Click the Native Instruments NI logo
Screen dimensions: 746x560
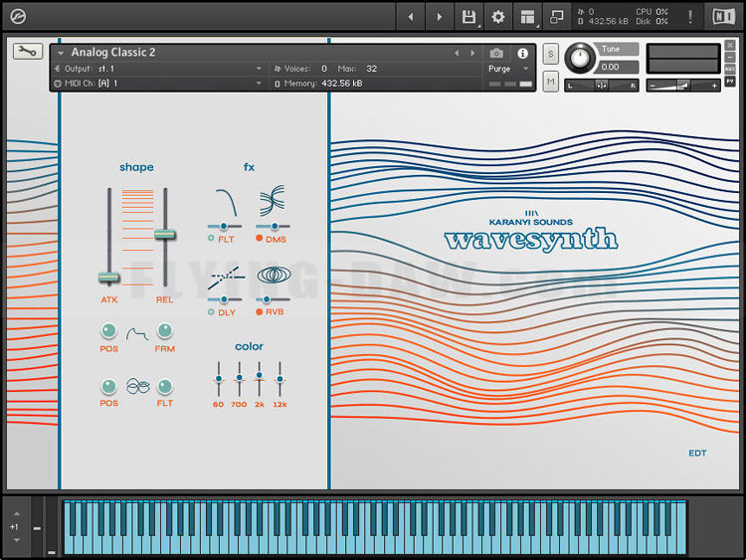coord(723,16)
